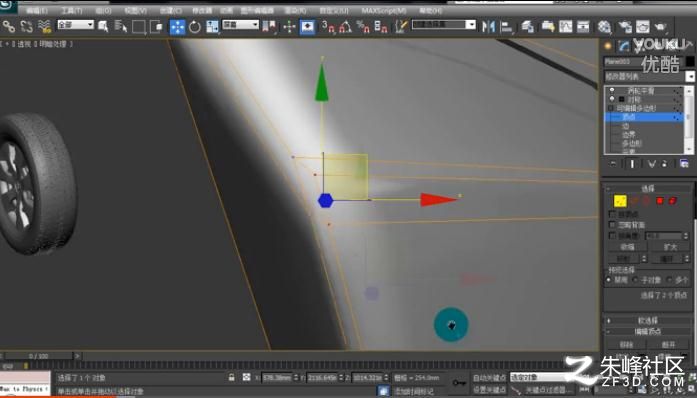Open the 全部 selection filter dropdown
The image size is (697, 398).
point(75,24)
